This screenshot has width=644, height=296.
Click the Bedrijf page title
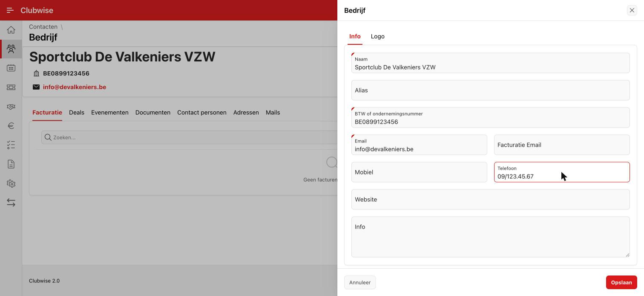(x=43, y=37)
